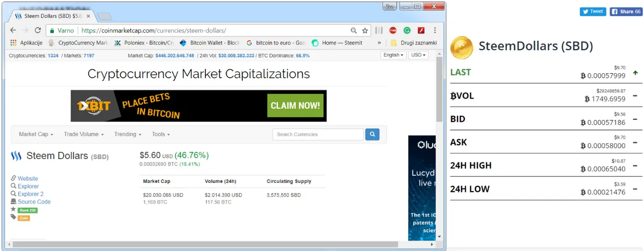644x251 pixels.
Task: Reload the page with the refresh icon
Action: coord(38,30)
